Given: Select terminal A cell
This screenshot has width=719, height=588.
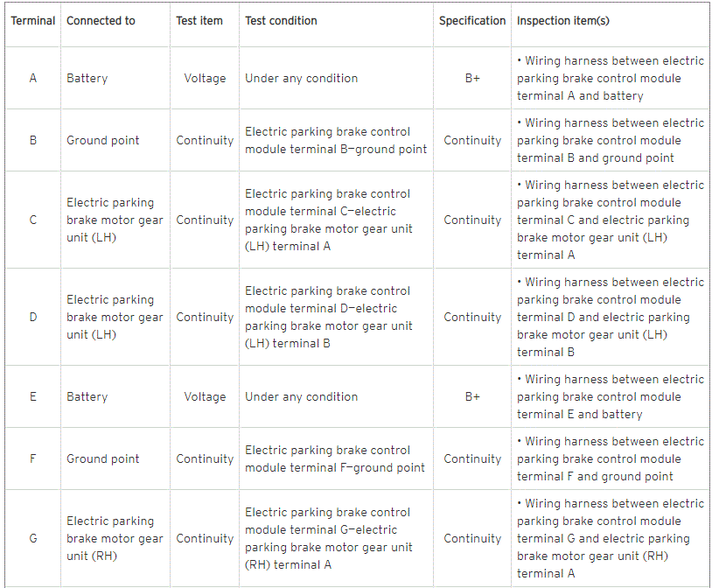Looking at the screenshot, I should [x=33, y=79].
